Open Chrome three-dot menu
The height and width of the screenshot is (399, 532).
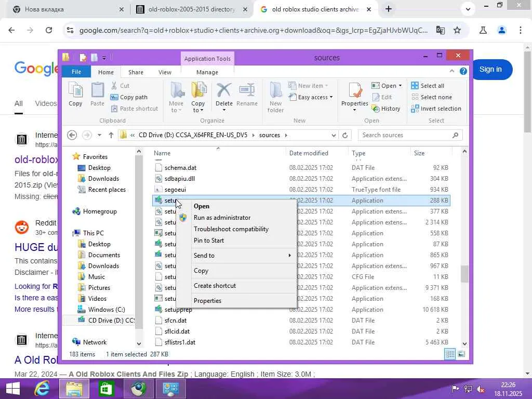coord(521,30)
